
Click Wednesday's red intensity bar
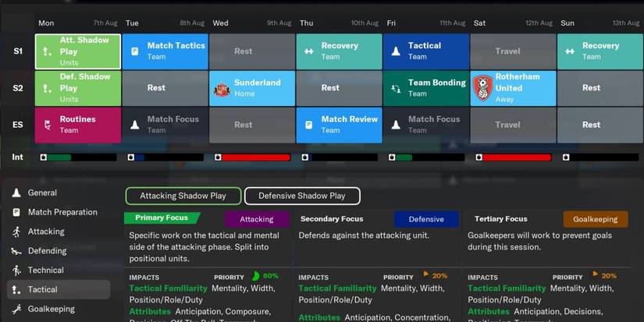(253, 157)
